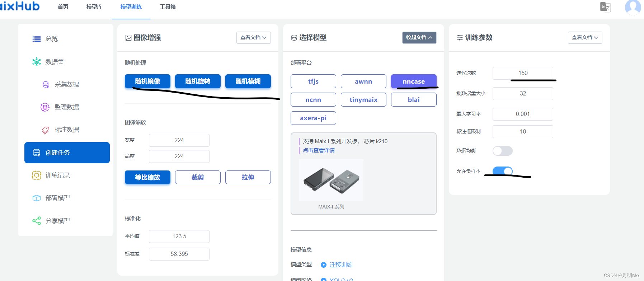Click the 最大学习率 input field
Screen dimensions: 644x281
tap(523, 114)
